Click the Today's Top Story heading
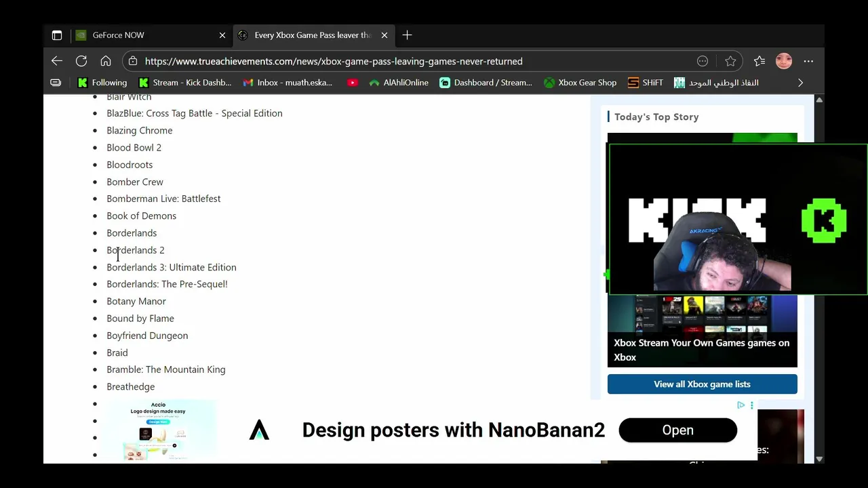This screenshot has width=868, height=488. click(656, 117)
